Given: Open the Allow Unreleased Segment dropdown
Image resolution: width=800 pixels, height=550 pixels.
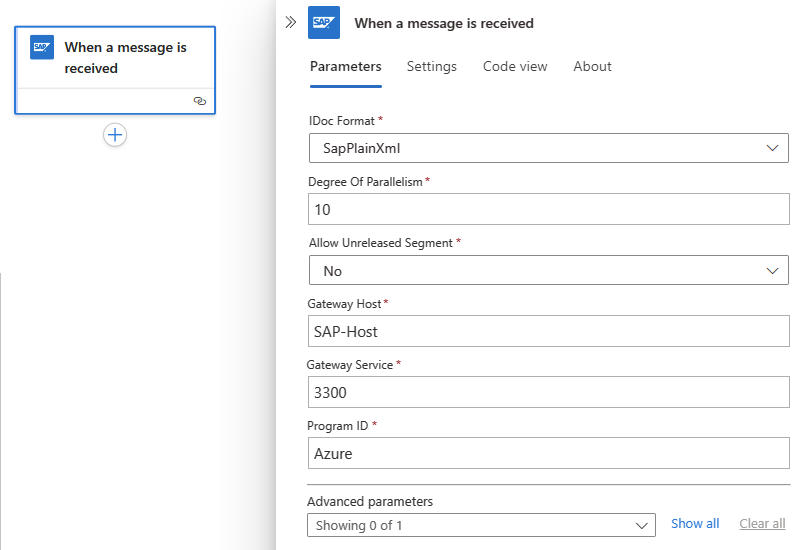Looking at the screenshot, I should click(x=548, y=270).
